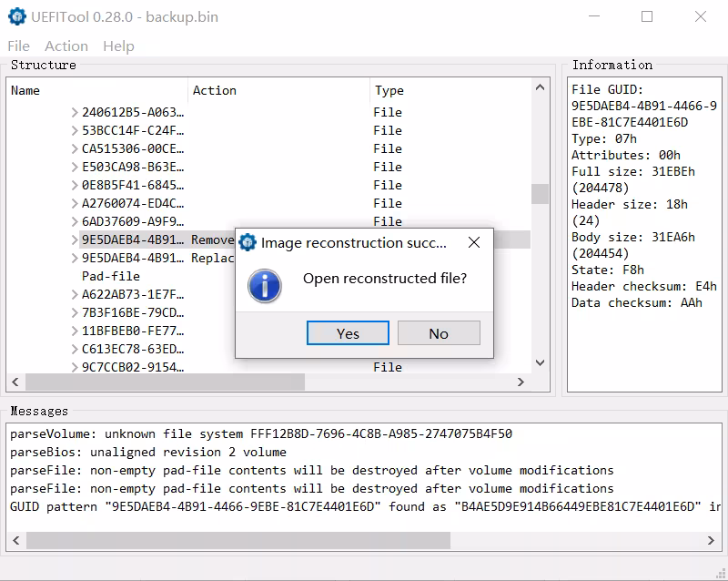Expand the 7B3F16BE-79CD tree item

pos(75,312)
